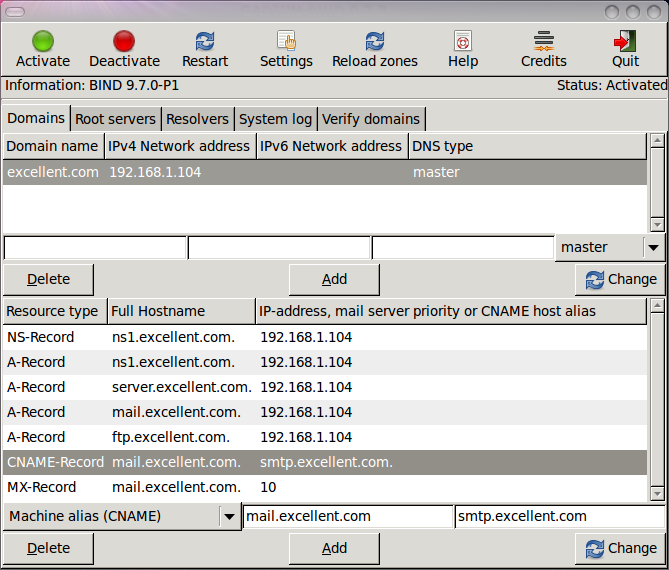This screenshot has width=669, height=570.
Task: Click domain list scrollbar down arrow
Action: (657, 225)
